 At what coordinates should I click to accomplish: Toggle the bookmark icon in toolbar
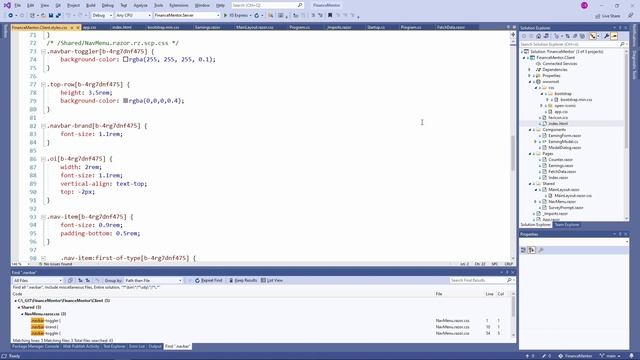point(330,16)
